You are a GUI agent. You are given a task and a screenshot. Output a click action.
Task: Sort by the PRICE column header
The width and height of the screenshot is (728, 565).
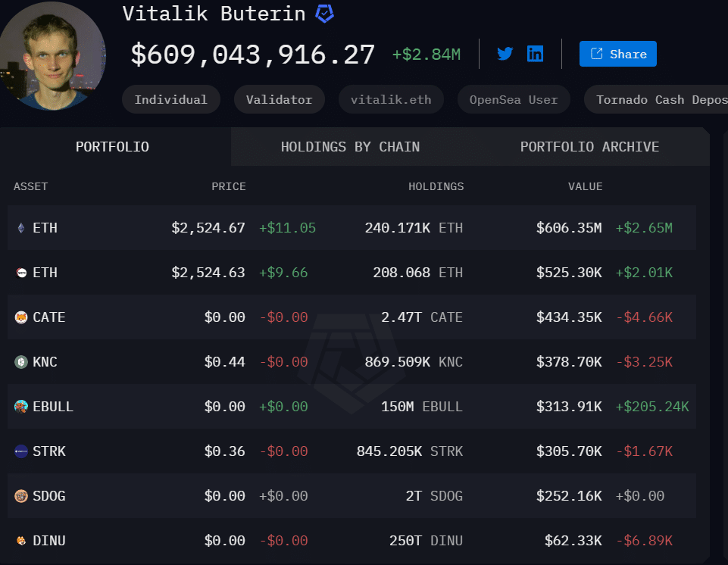pos(229,186)
